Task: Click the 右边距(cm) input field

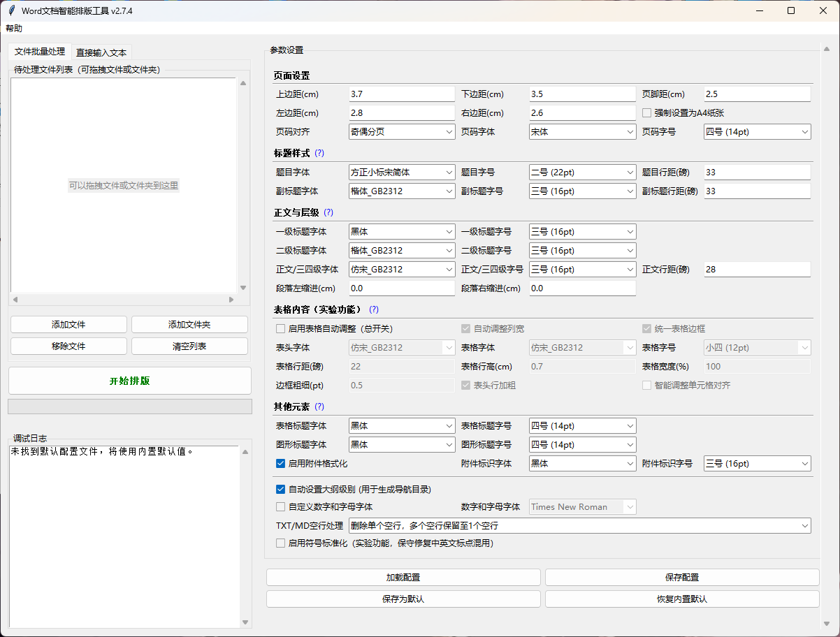Action: (x=582, y=112)
